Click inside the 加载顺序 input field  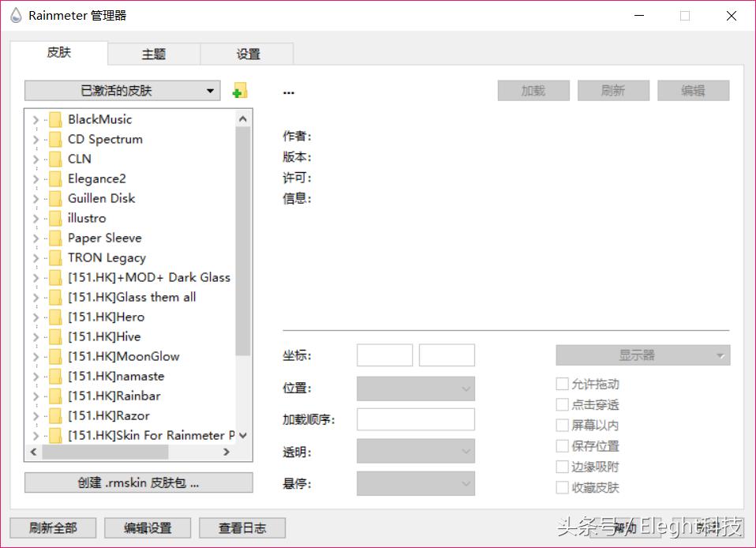(x=416, y=419)
